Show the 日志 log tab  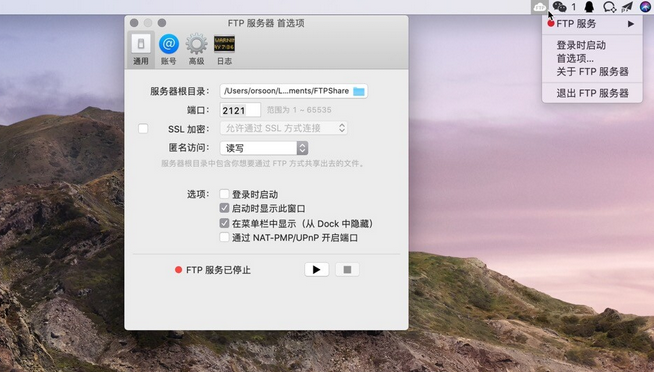tap(224, 49)
